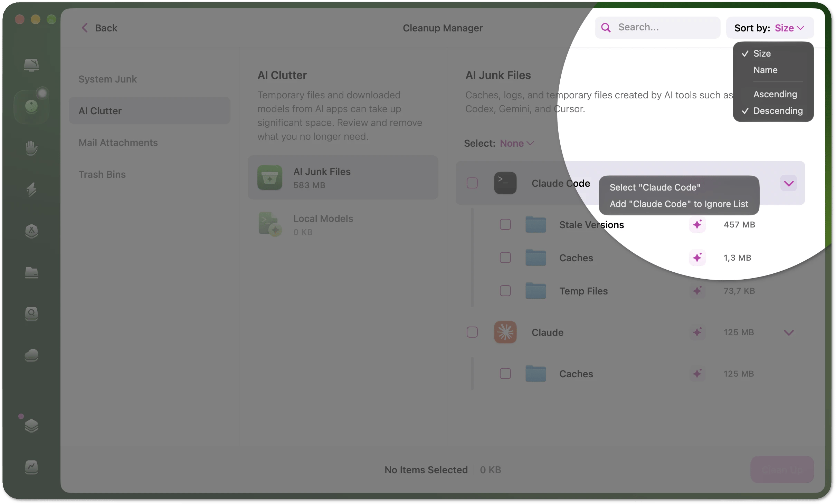The image size is (836, 504).
Task: Click the search magnifier icon
Action: [x=606, y=27]
